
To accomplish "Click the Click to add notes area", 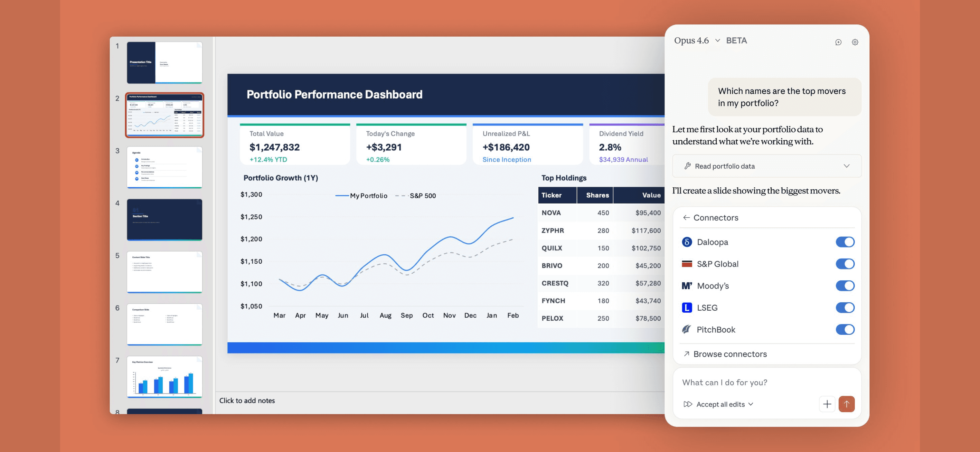I will 247,400.
